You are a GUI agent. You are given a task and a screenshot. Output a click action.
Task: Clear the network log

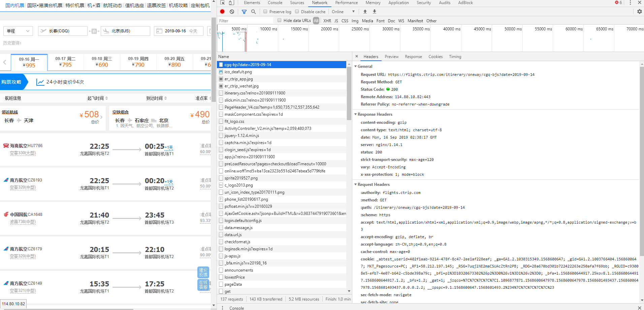(232, 11)
